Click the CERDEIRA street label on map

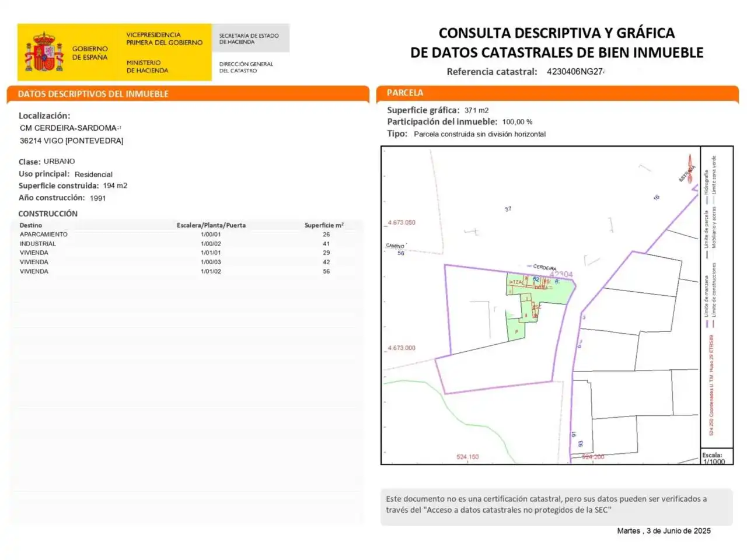pyautogui.click(x=544, y=267)
